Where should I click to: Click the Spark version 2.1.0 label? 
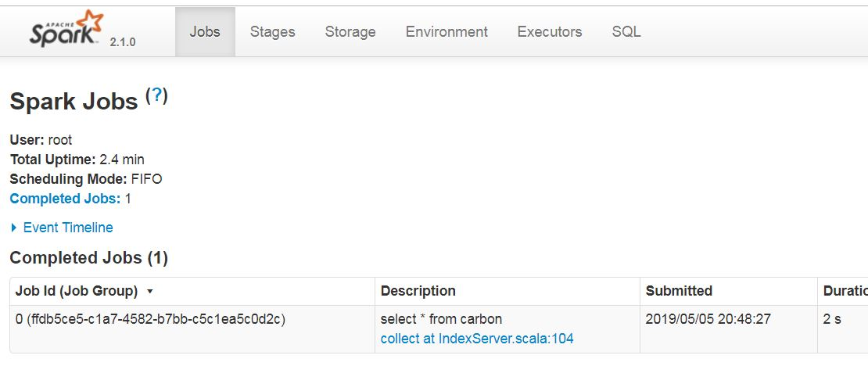coord(122,42)
